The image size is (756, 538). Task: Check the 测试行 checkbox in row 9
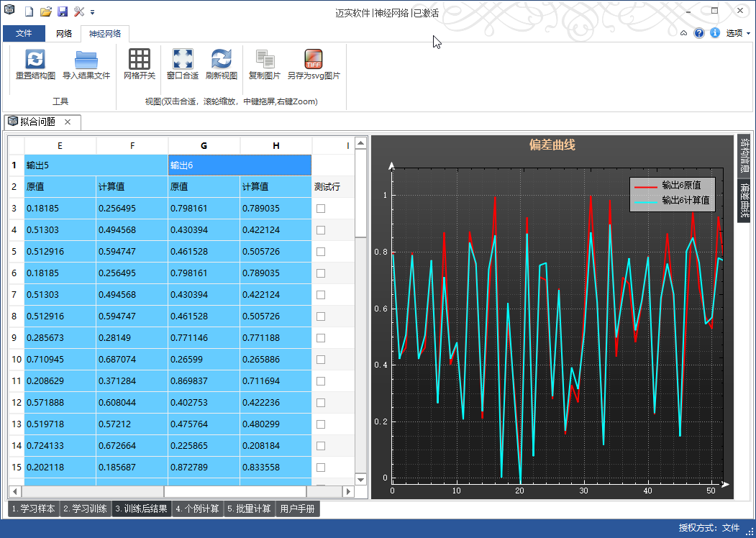[x=321, y=338]
